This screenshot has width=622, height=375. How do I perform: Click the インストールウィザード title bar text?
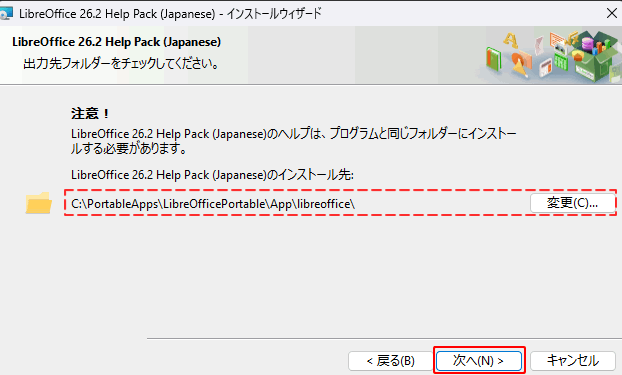pos(274,14)
